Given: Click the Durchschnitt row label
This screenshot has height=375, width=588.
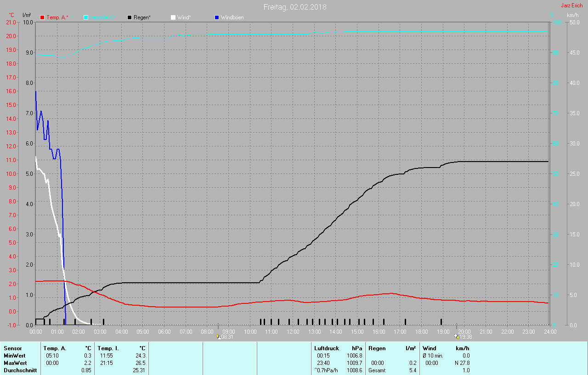Looking at the screenshot, I should [x=18, y=370].
